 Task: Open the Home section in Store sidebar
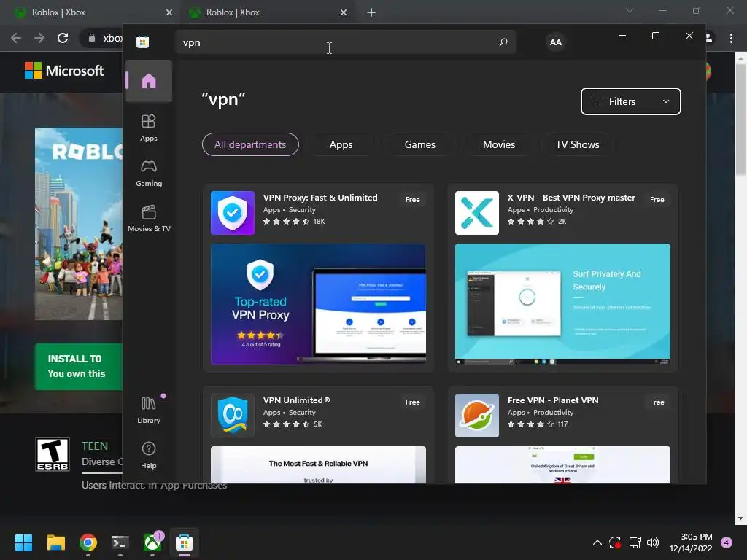[149, 81]
